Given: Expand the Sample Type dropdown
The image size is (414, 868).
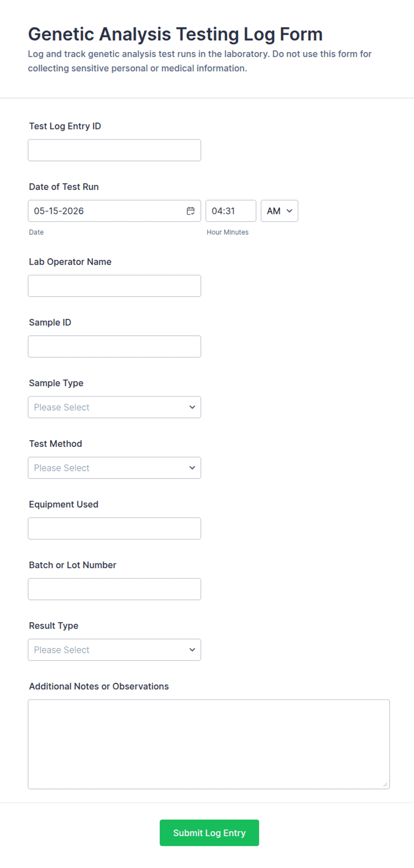Looking at the screenshot, I should pos(114,407).
